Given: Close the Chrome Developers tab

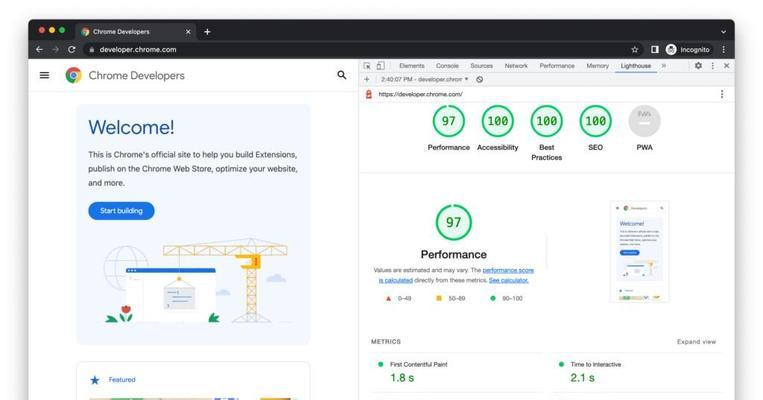Looking at the screenshot, I should click(188, 32).
